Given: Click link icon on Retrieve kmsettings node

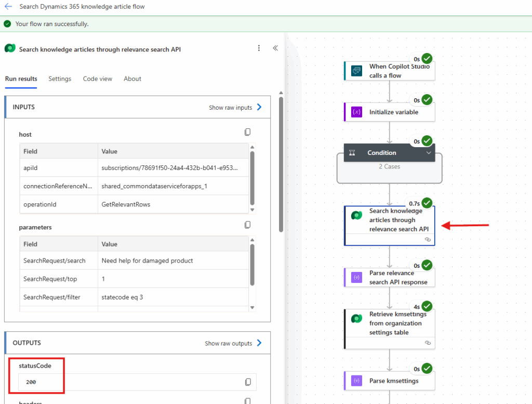Looking at the screenshot, I should [428, 343].
